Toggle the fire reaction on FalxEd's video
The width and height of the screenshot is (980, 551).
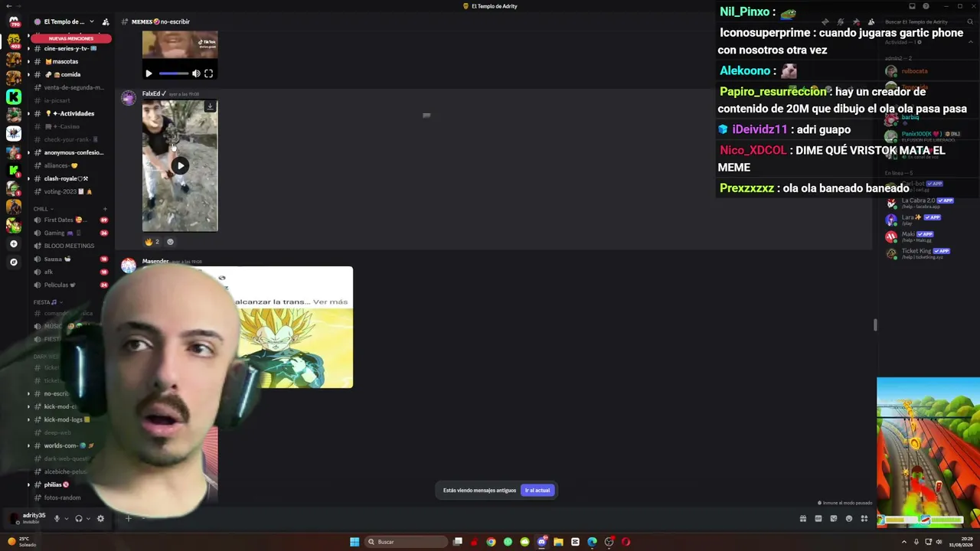point(152,242)
